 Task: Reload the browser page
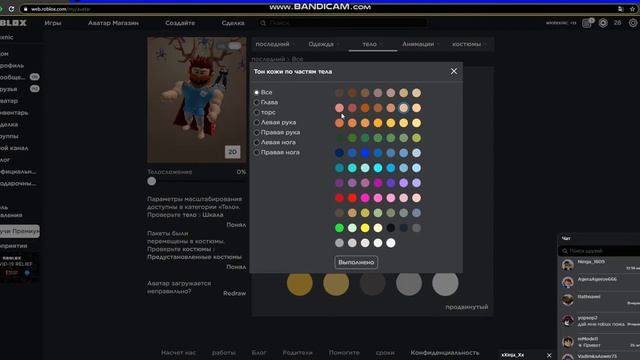(11, 9)
